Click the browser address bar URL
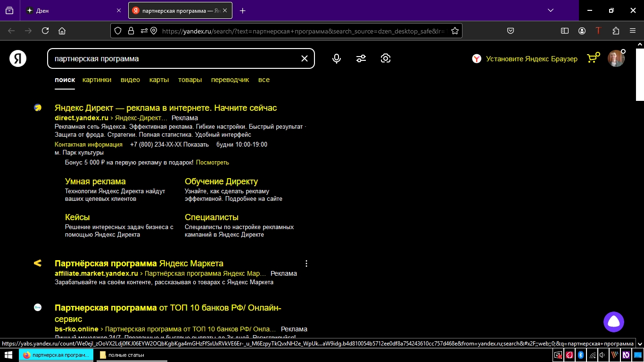 coord(303,31)
